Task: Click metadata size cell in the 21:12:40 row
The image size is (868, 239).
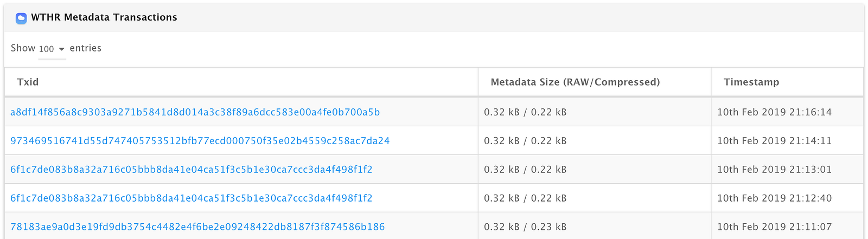Action: (525, 198)
